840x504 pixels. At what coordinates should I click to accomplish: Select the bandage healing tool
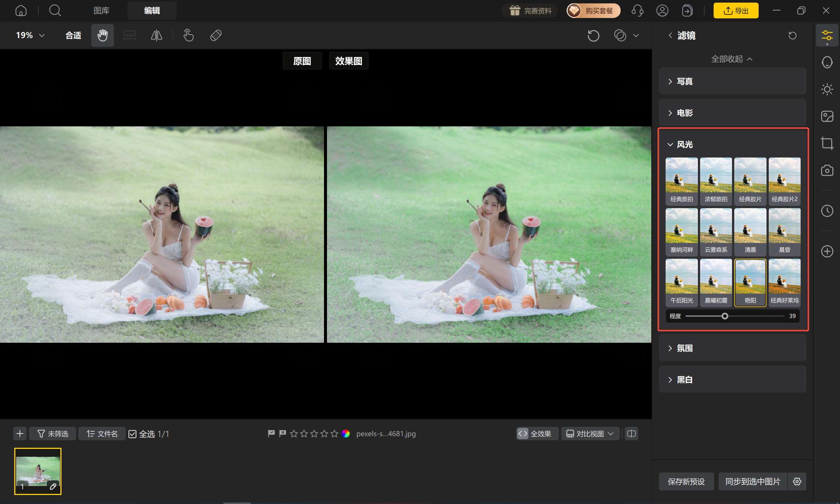tap(216, 35)
